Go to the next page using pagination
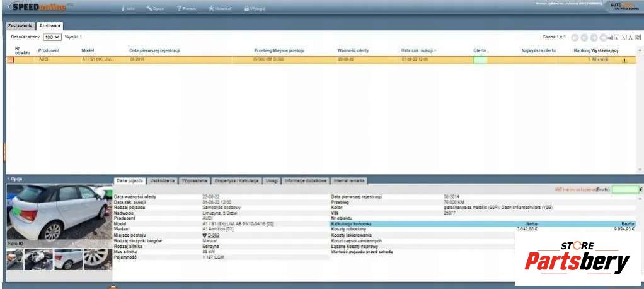644x289 pixels. point(594,37)
